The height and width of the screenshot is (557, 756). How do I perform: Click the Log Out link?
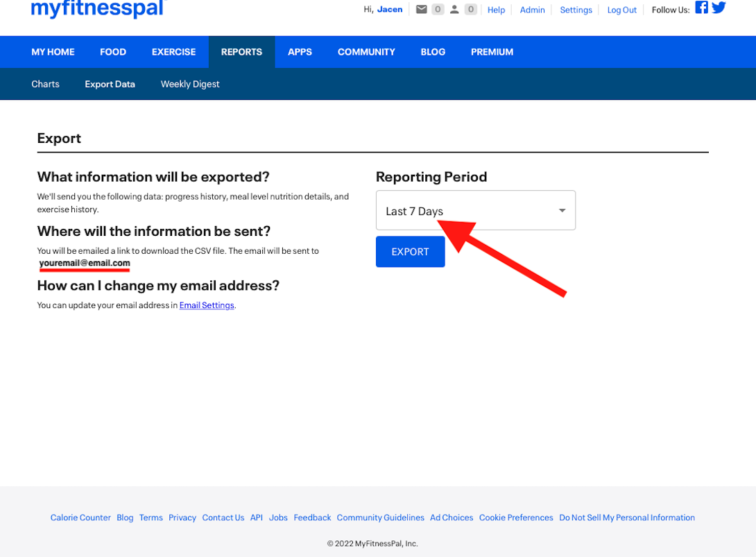[622, 10]
